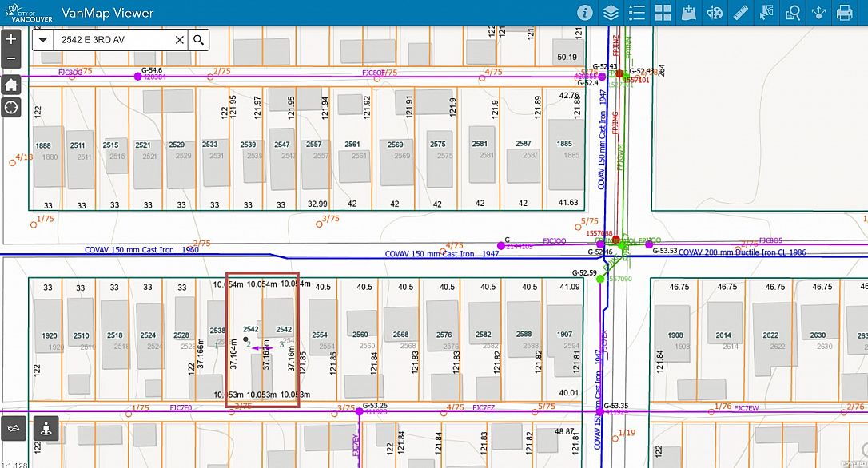Clear the address search text
The height and width of the screenshot is (468, 868).
click(x=180, y=40)
